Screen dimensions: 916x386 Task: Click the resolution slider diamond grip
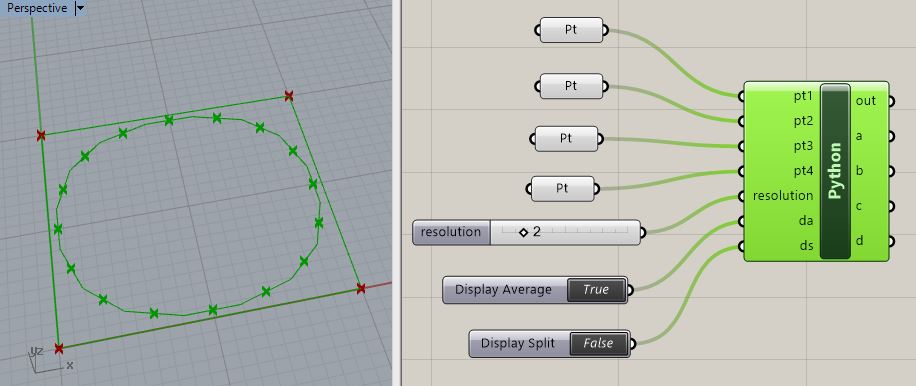523,232
